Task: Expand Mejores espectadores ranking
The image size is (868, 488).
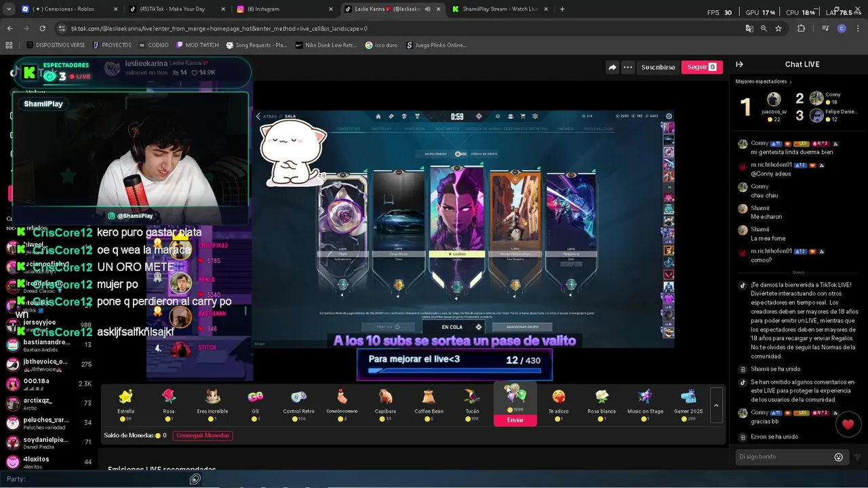Action: [x=764, y=81]
